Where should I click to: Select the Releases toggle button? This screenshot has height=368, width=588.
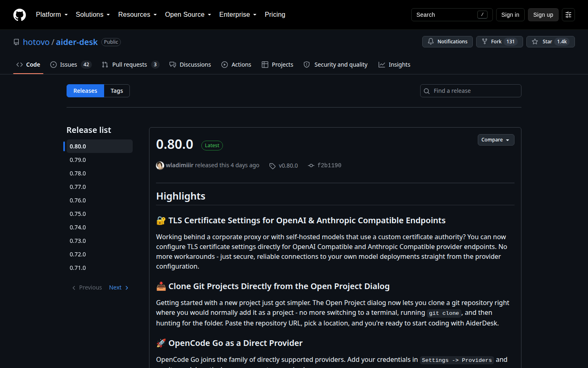[85, 91]
